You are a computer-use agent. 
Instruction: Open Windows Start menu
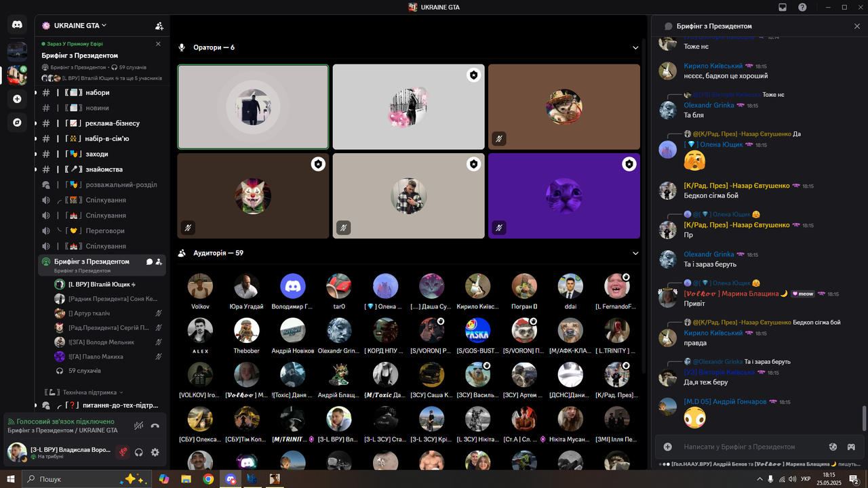pyautogui.click(x=11, y=479)
